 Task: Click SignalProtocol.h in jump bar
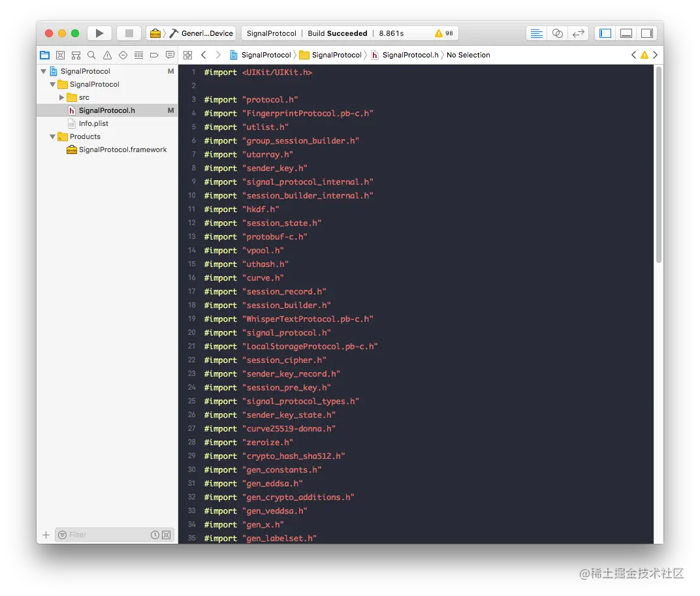405,55
